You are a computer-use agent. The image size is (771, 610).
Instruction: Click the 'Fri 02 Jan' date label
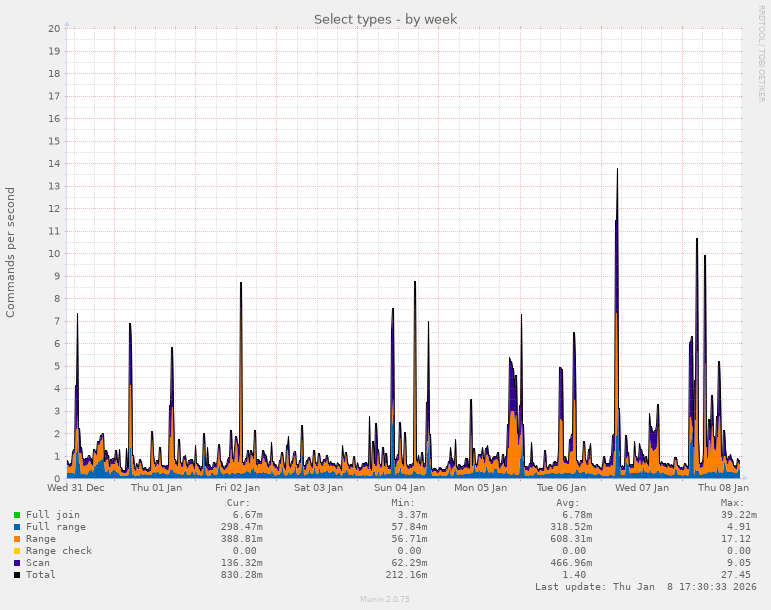point(238,488)
